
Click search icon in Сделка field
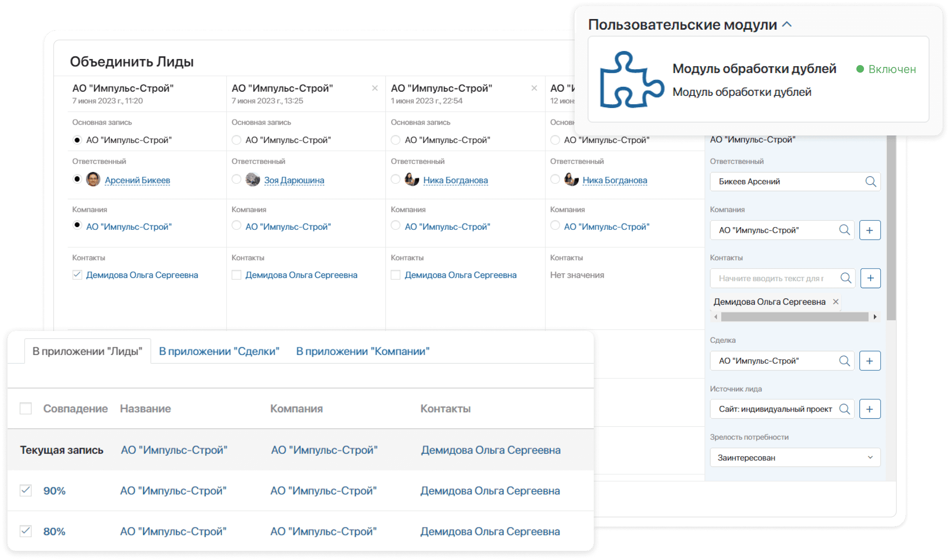coord(844,361)
